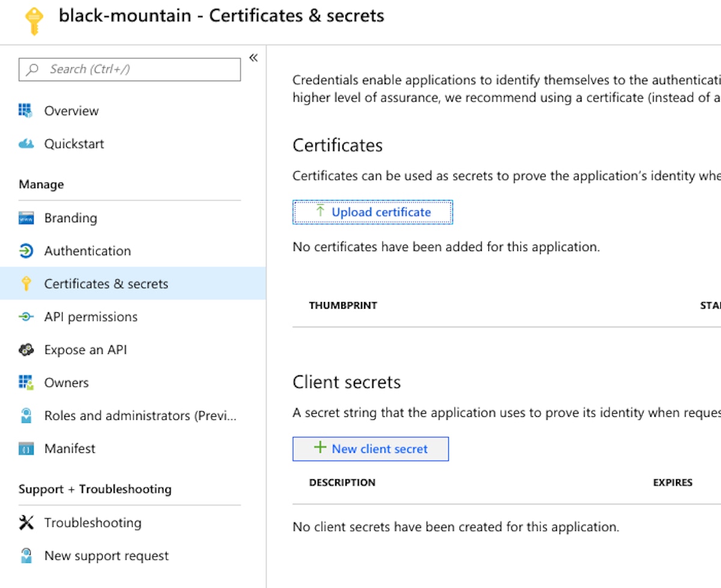Screen dimensions: 721x588
Task: Click the Overview icon in sidebar
Action: click(26, 111)
